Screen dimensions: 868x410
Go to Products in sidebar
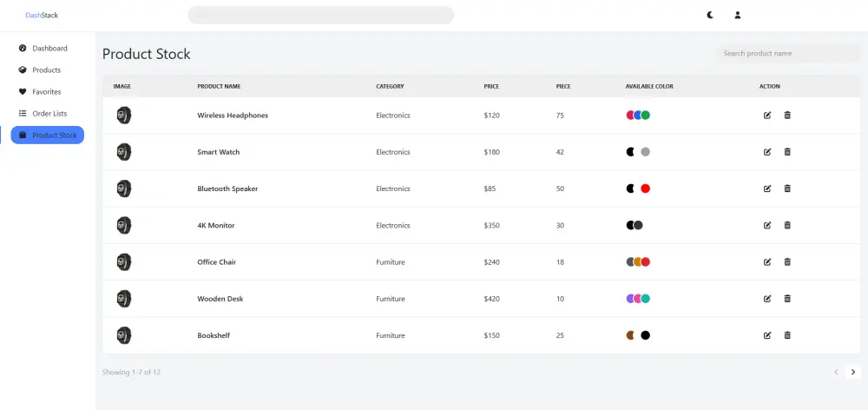point(46,70)
